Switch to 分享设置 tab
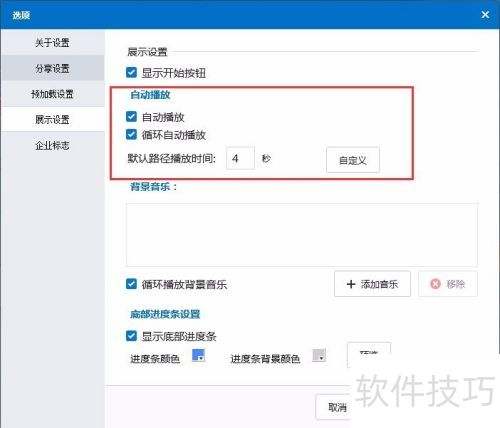 pyautogui.click(x=52, y=68)
